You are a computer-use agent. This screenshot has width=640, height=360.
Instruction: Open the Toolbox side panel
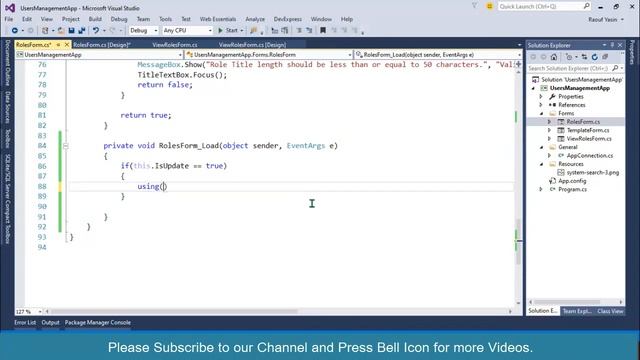(7, 138)
